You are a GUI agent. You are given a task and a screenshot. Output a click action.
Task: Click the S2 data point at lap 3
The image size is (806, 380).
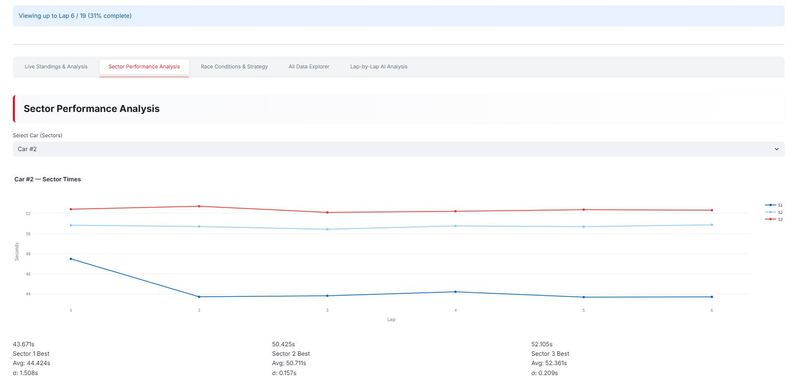click(x=327, y=229)
